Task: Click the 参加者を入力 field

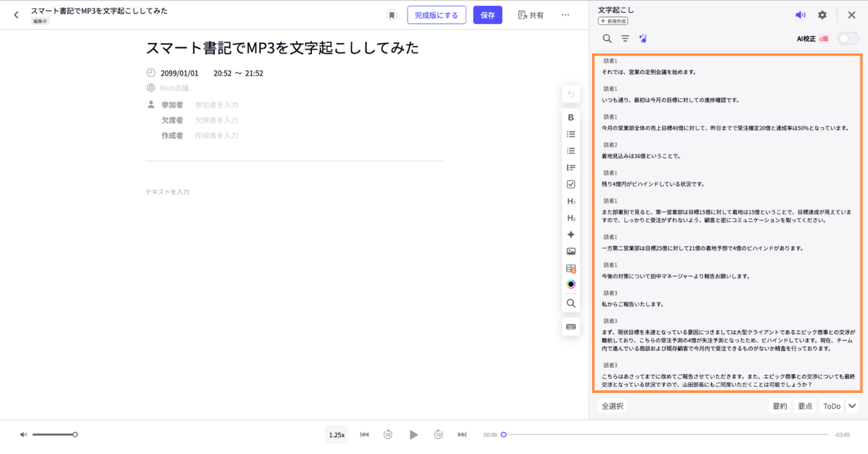Action: (x=216, y=105)
